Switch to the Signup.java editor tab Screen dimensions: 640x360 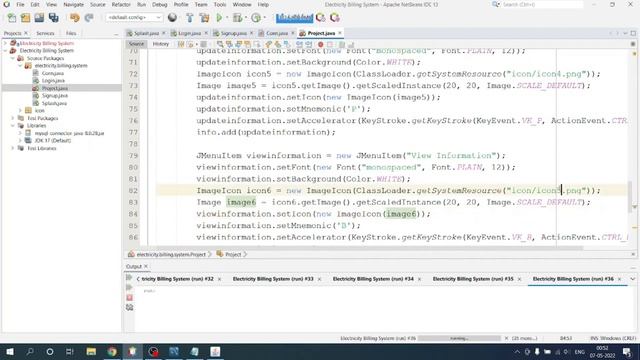pos(233,33)
